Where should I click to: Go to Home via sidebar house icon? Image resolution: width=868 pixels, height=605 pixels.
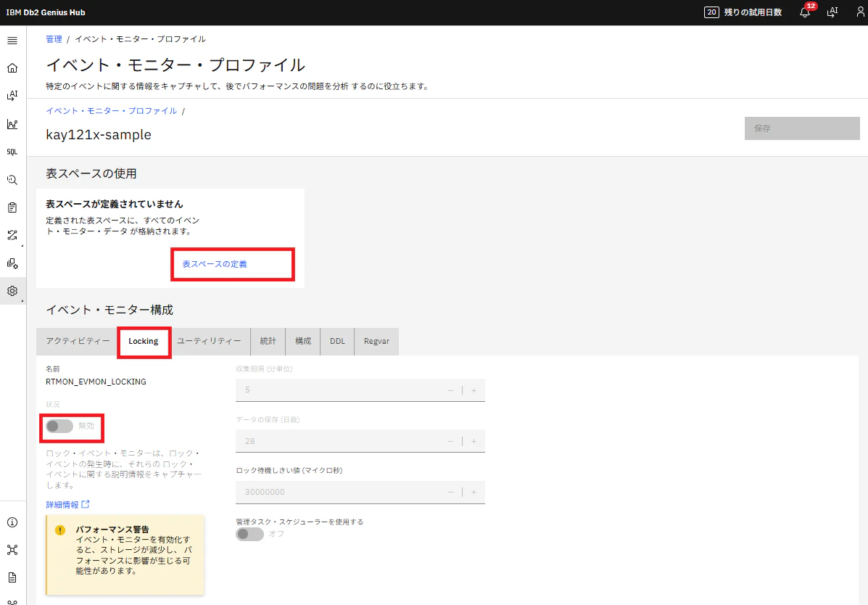[x=12, y=68]
